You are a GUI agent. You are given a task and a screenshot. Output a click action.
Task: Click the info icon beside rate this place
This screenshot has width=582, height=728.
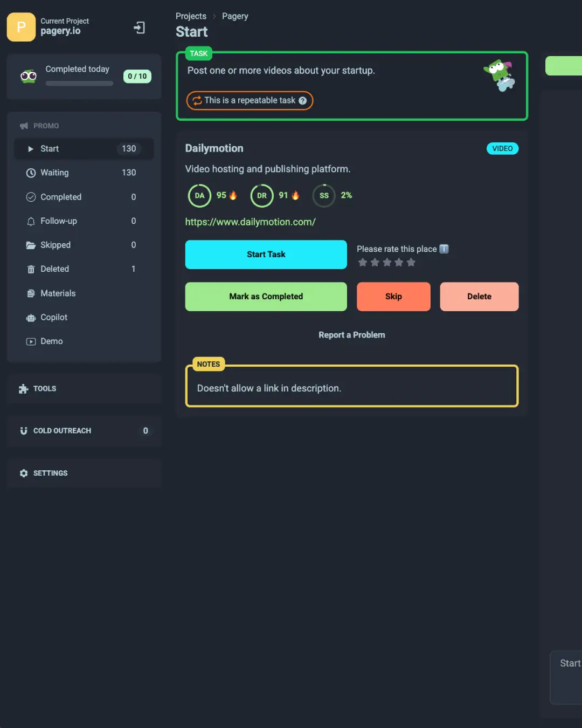(x=444, y=249)
